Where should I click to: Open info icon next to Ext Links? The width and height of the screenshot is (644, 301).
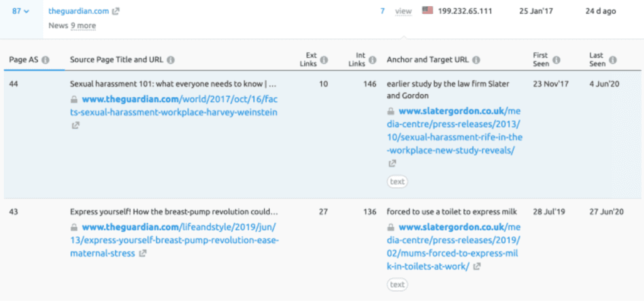pos(324,60)
